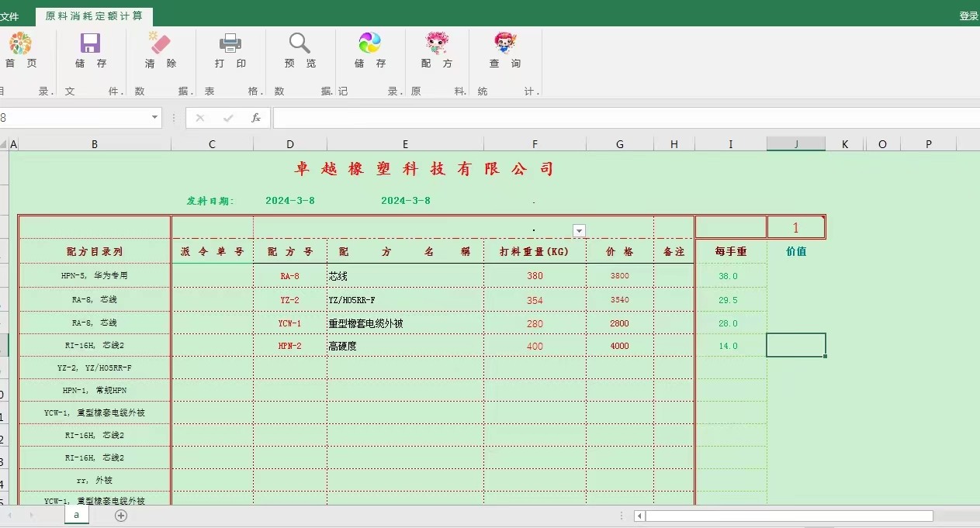Click the 首页 home icon in ribbon
This screenshot has width=980, height=528.
click(20, 43)
